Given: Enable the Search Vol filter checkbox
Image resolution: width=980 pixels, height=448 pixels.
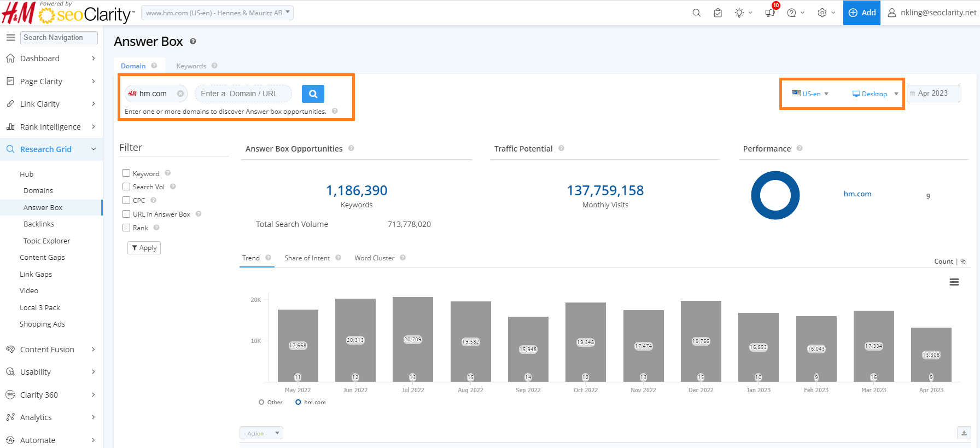Looking at the screenshot, I should tap(126, 187).
